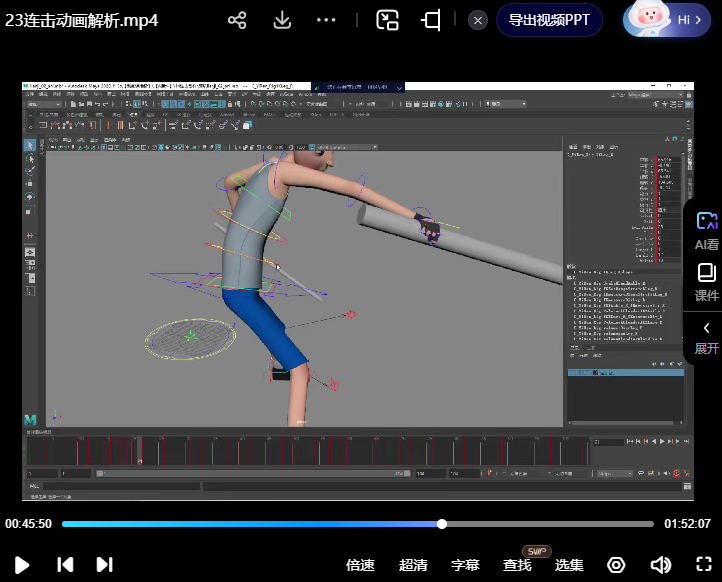Open the 选集 episode list

tap(569, 565)
